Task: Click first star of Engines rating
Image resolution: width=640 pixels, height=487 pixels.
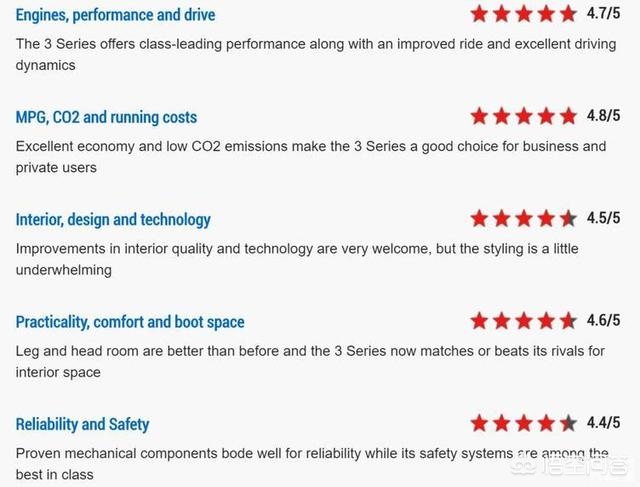Action: pyautogui.click(x=479, y=14)
